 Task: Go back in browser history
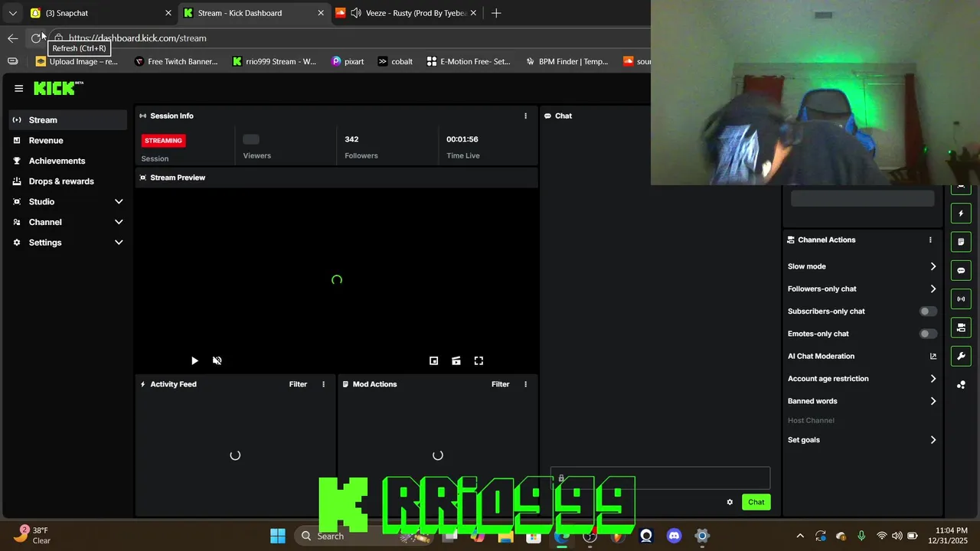pyautogui.click(x=13, y=38)
